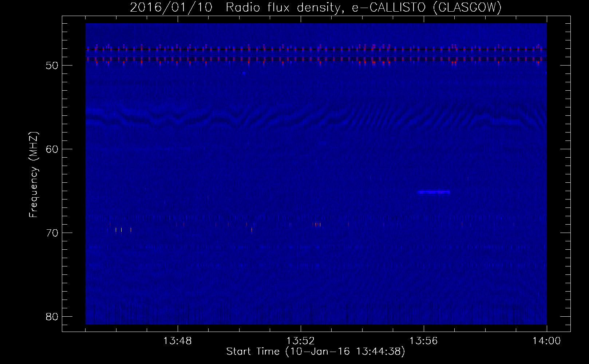Click the 14:00 time axis label
The height and width of the screenshot is (364, 589).
[546, 341]
